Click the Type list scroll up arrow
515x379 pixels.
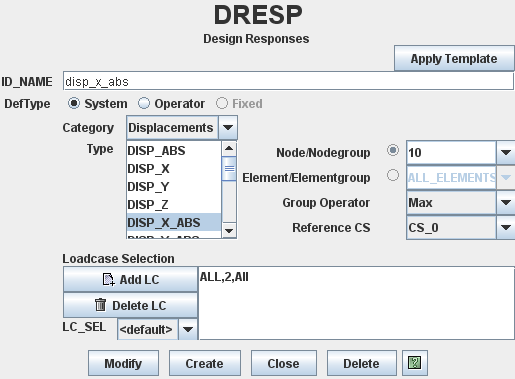tap(229, 148)
